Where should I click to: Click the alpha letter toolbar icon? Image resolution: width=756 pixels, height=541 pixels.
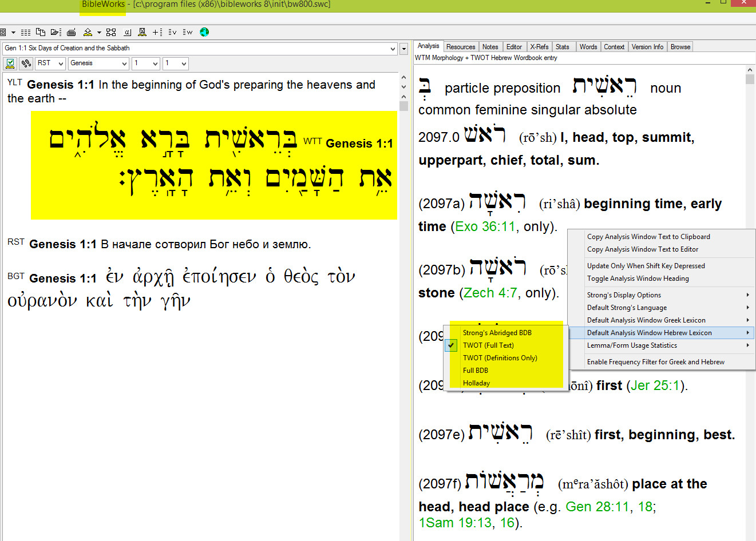[x=128, y=32]
